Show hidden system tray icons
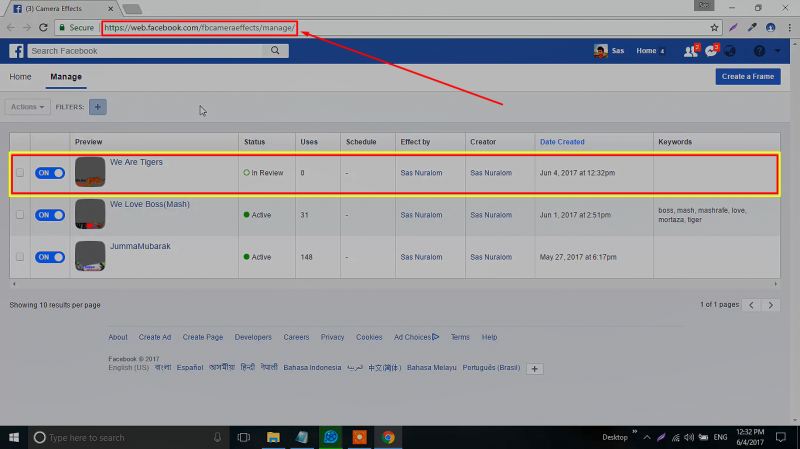 (647, 437)
